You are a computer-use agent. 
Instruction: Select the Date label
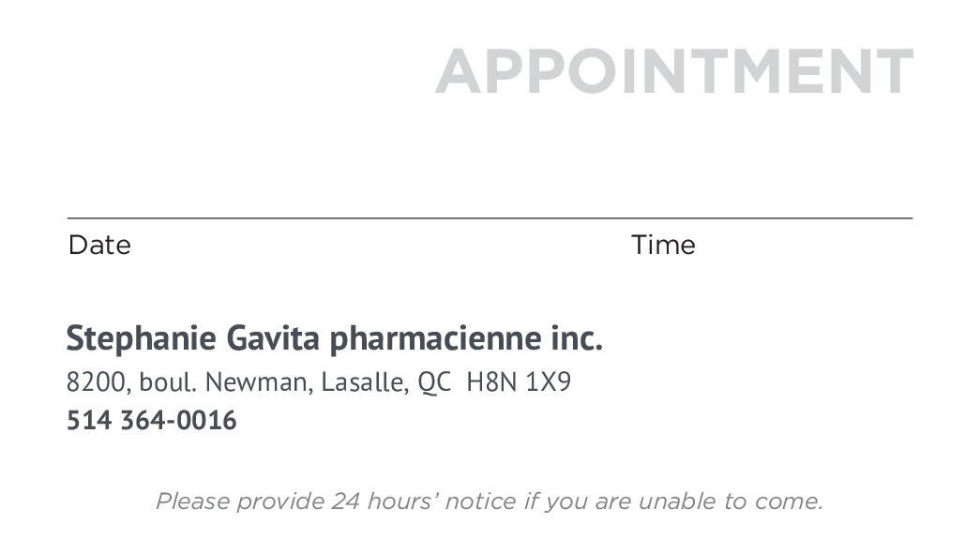(99, 246)
